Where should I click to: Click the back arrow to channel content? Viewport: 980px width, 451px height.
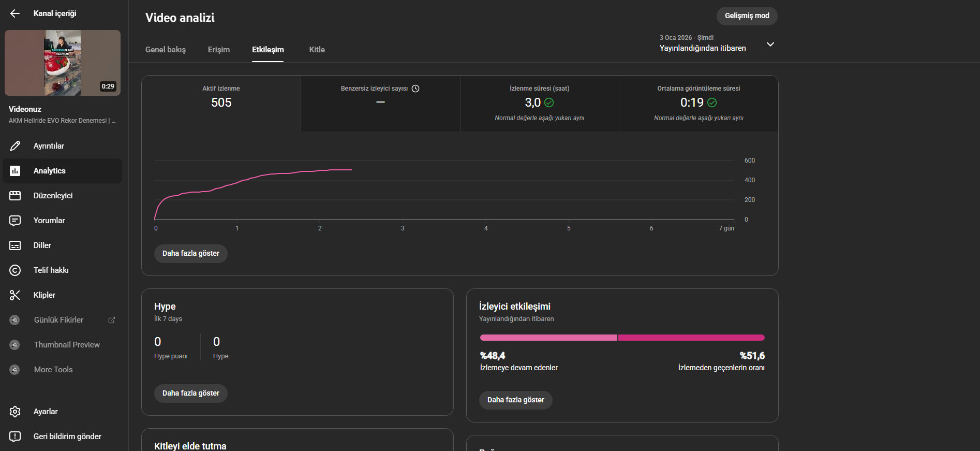tap(15, 13)
